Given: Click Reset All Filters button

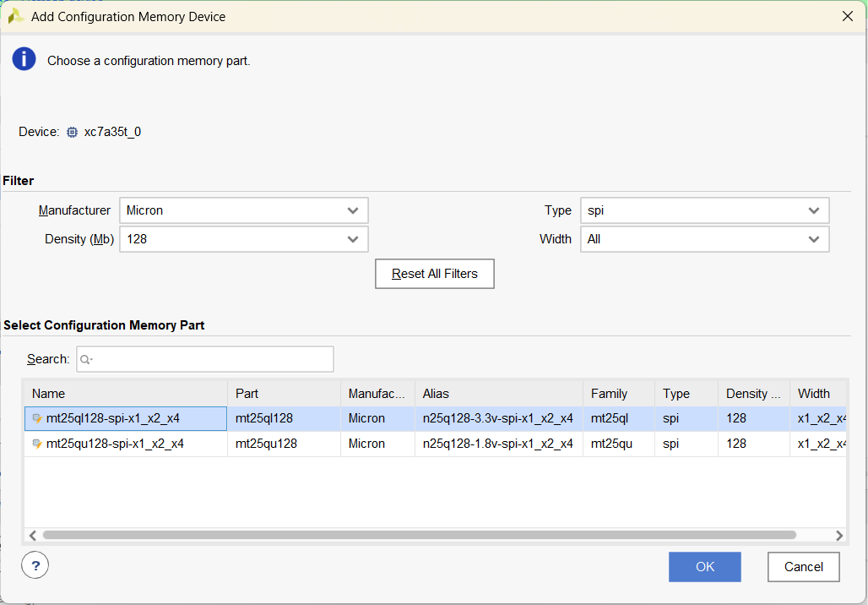Looking at the screenshot, I should pos(435,274).
